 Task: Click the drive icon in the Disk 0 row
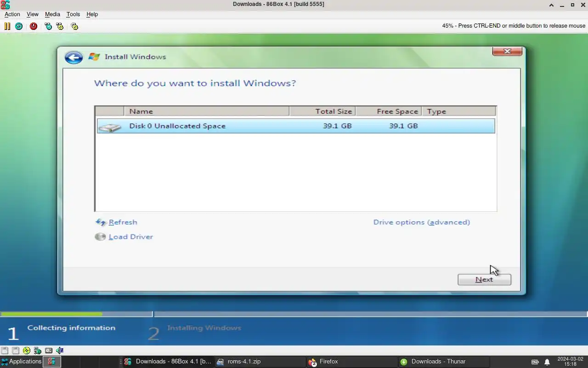pyautogui.click(x=110, y=127)
